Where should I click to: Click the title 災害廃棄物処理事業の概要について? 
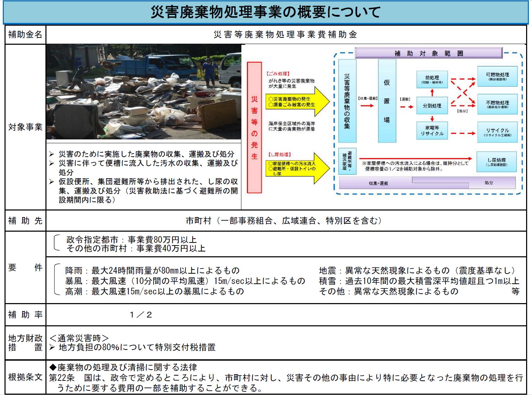pos(266,12)
